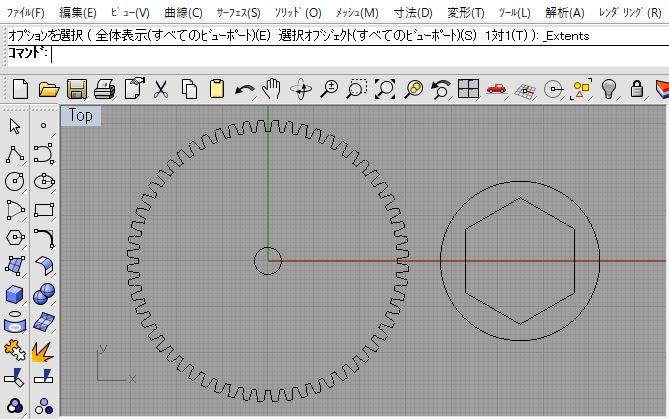Select the Control Point Curve tool
The height and width of the screenshot is (419, 669).
pos(44,154)
